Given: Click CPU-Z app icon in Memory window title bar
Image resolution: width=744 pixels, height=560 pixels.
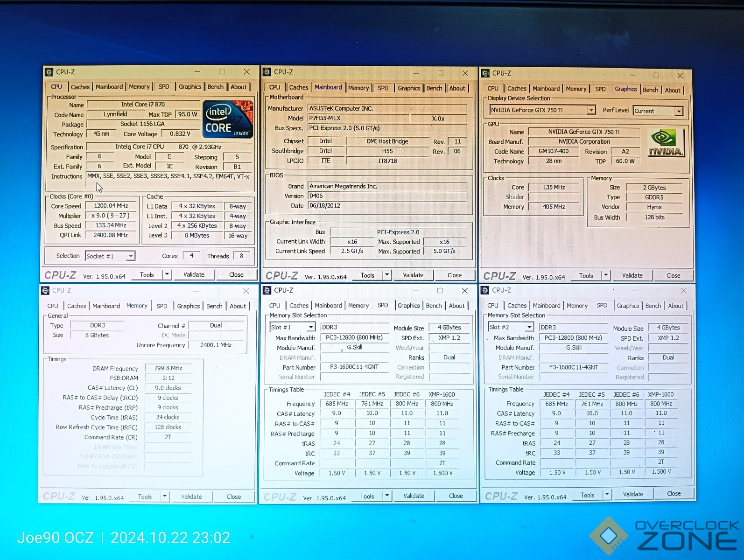Looking at the screenshot, I should coord(45,290).
